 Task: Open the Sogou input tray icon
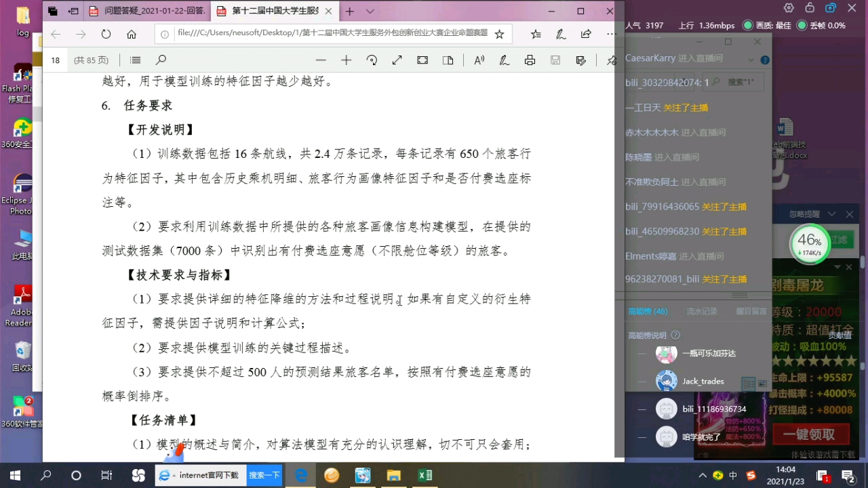(x=751, y=476)
